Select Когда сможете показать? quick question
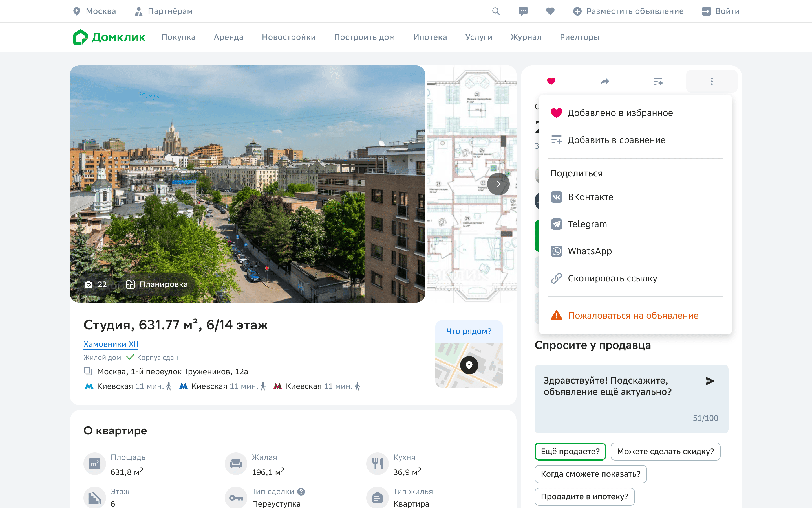812x508 pixels. (x=591, y=474)
